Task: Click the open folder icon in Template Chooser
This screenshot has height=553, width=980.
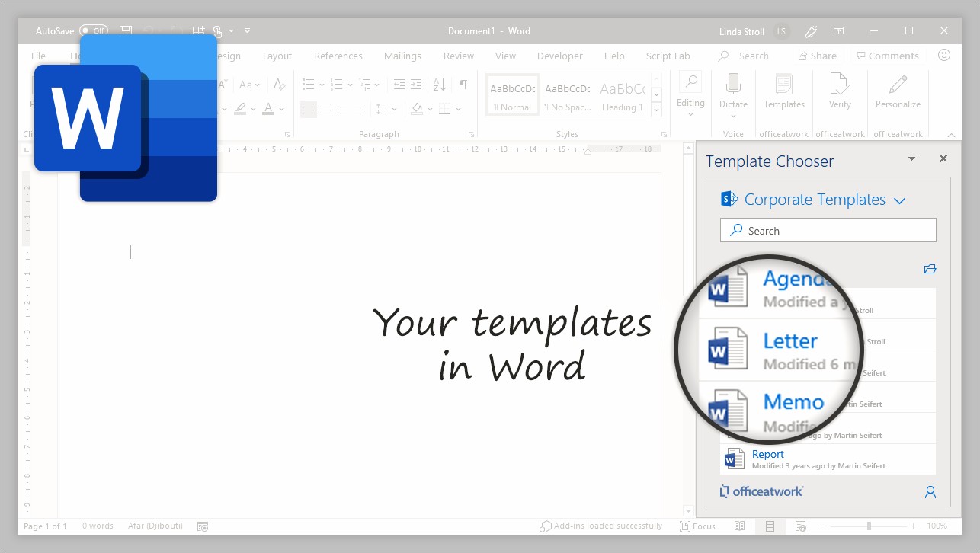Action: tap(930, 269)
